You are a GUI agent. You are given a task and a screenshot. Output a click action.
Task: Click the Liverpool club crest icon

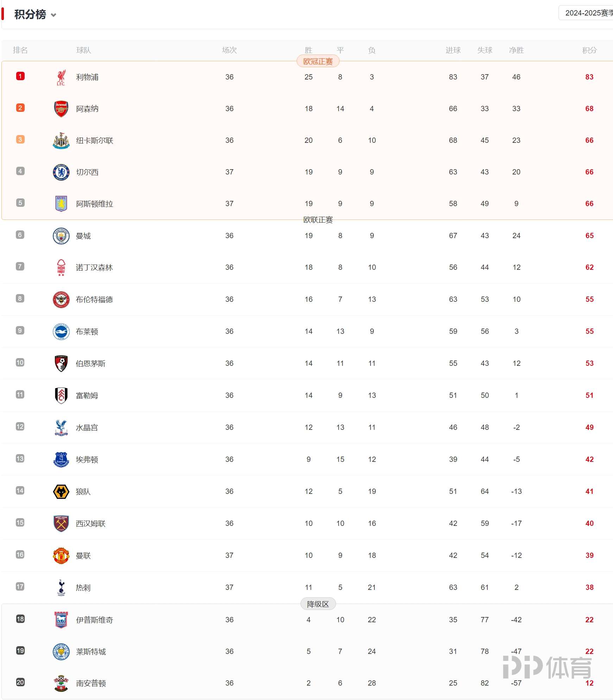tap(61, 77)
